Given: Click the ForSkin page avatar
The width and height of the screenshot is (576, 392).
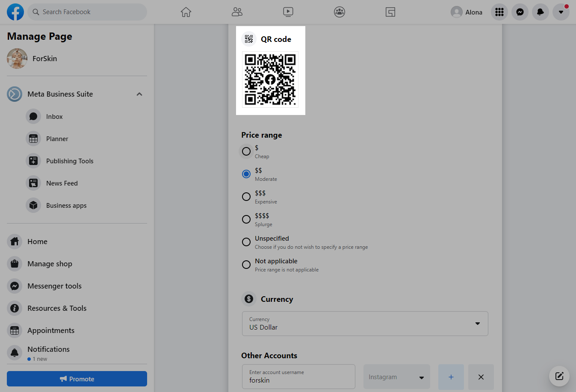Looking at the screenshot, I should 17,59.
